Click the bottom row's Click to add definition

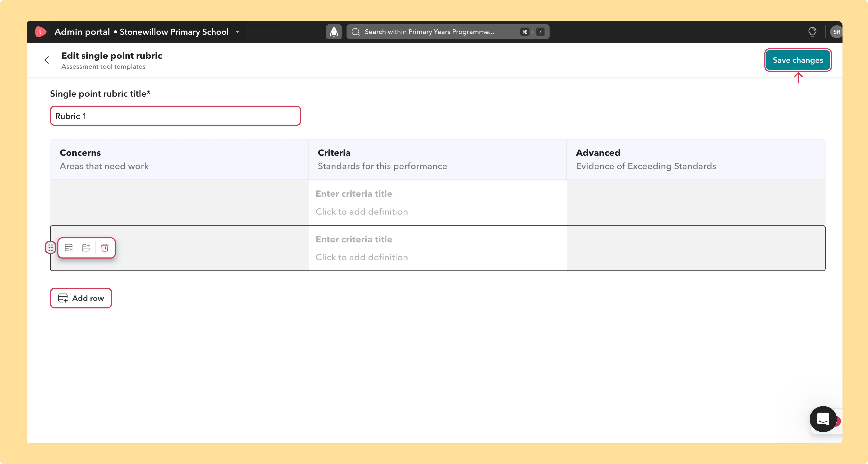361,257
